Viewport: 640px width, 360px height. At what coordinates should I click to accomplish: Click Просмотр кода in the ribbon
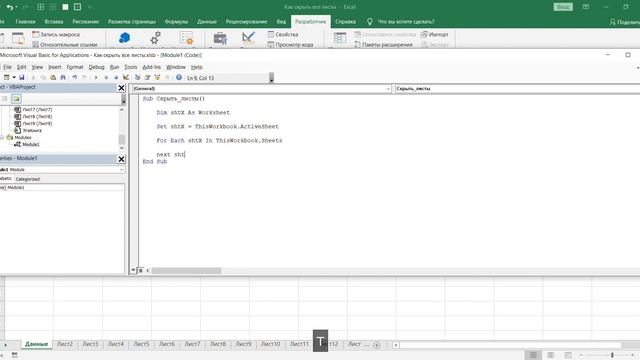[x=290, y=44]
